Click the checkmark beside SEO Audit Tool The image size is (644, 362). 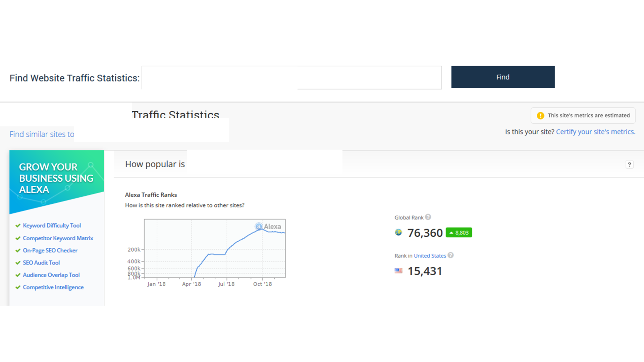click(17, 262)
